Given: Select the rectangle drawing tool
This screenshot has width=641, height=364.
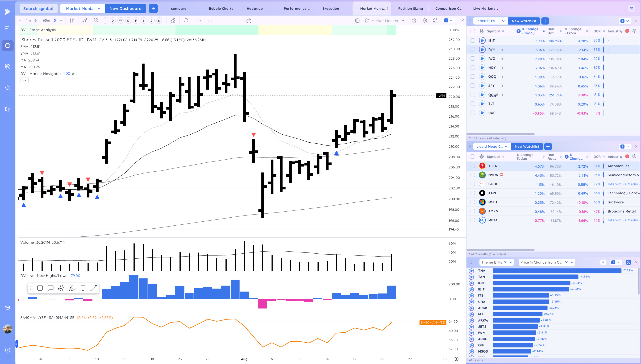Looking at the screenshot, I should tap(40, 288).
